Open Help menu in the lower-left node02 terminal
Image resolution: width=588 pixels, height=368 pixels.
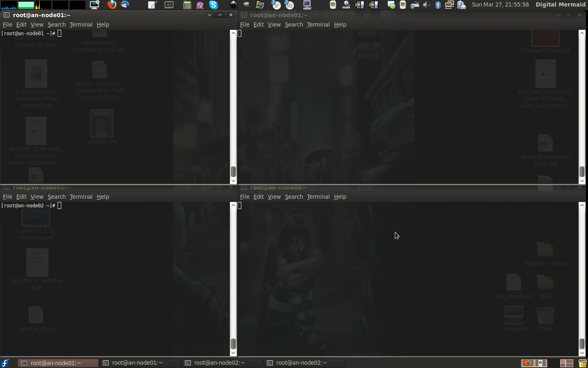coord(102,197)
